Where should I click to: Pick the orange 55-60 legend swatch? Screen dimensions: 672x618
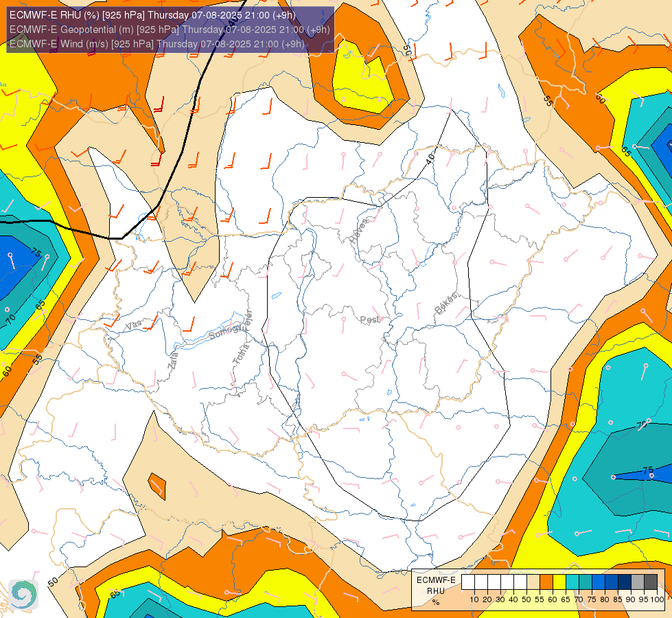pos(546,582)
